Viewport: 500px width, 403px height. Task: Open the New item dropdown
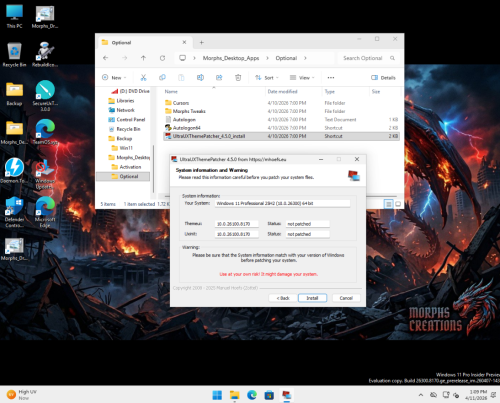[114, 78]
